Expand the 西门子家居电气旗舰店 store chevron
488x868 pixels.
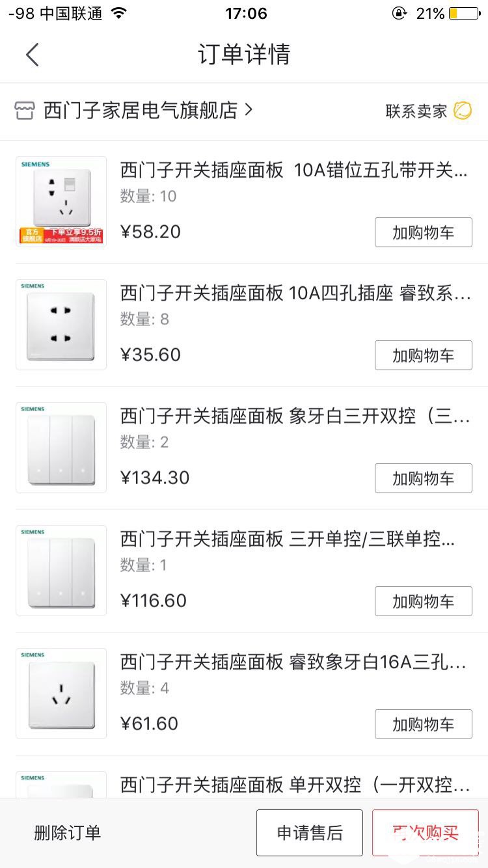tap(249, 110)
